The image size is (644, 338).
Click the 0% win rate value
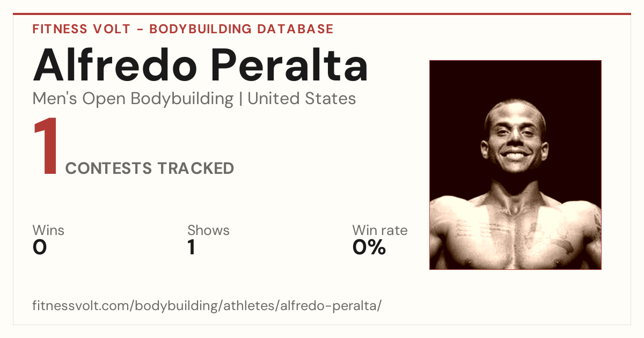point(369,247)
